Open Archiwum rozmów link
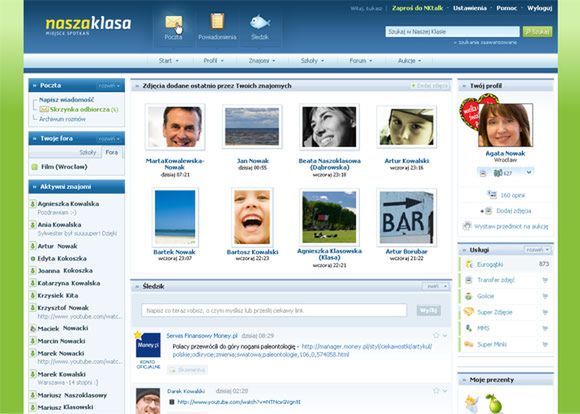This screenshot has width=580, height=414. [62, 119]
